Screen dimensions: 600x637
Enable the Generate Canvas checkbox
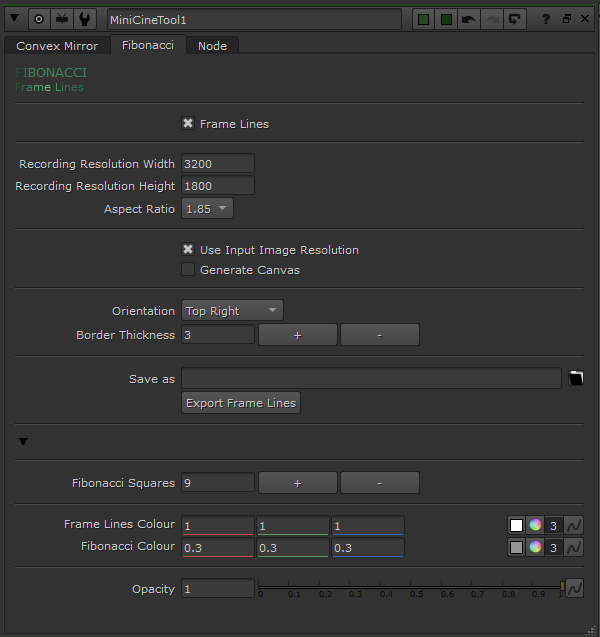tap(188, 270)
